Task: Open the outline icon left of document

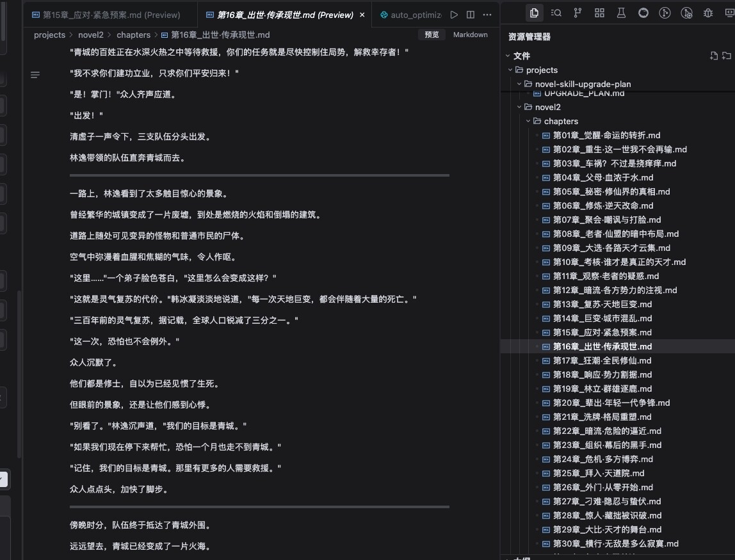Action: (x=35, y=75)
